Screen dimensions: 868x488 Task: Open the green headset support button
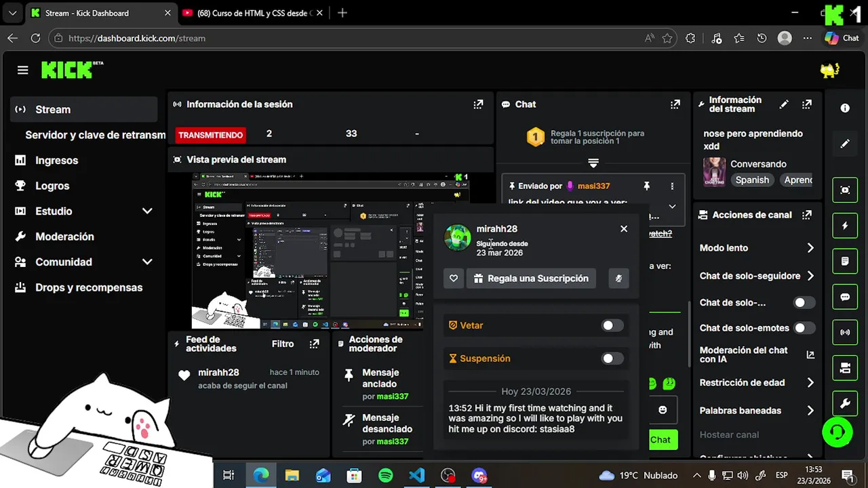coord(837,432)
